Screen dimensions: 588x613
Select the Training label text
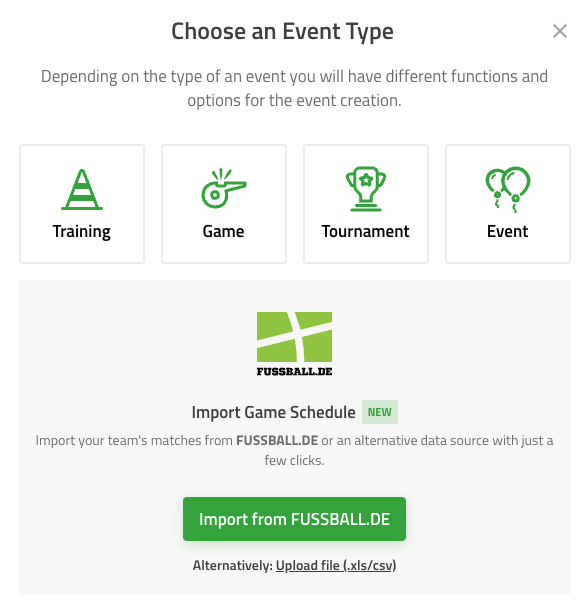(x=82, y=232)
